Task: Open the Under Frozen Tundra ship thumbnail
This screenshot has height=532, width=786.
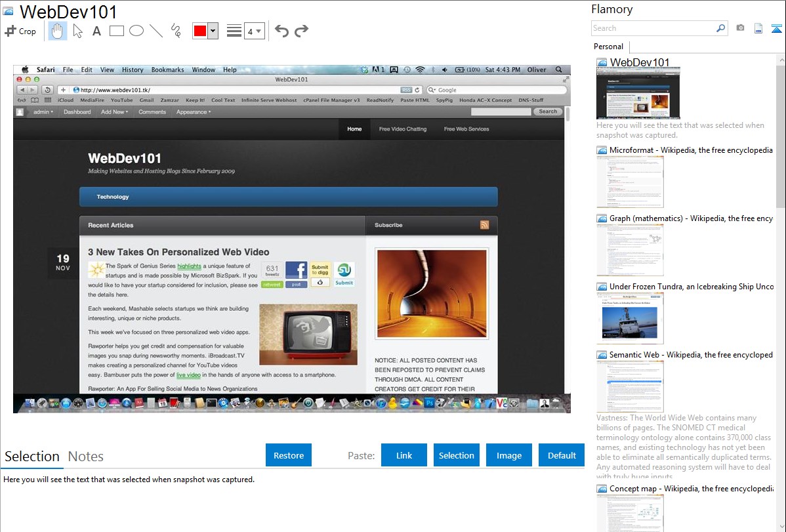Action: click(x=630, y=318)
